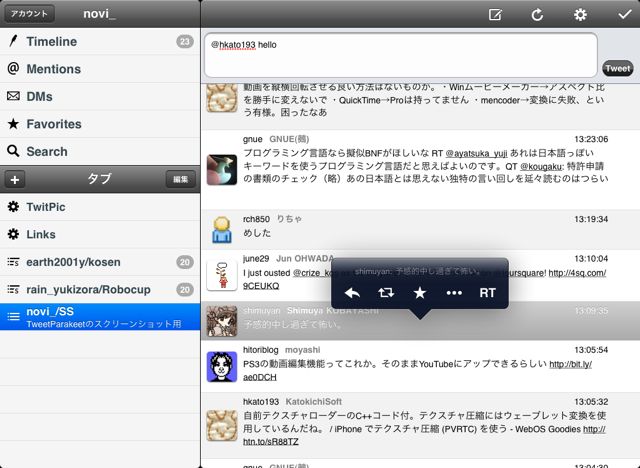Refresh the timeline with reload icon
Viewport: 640px width, 468px height.
(537, 15)
